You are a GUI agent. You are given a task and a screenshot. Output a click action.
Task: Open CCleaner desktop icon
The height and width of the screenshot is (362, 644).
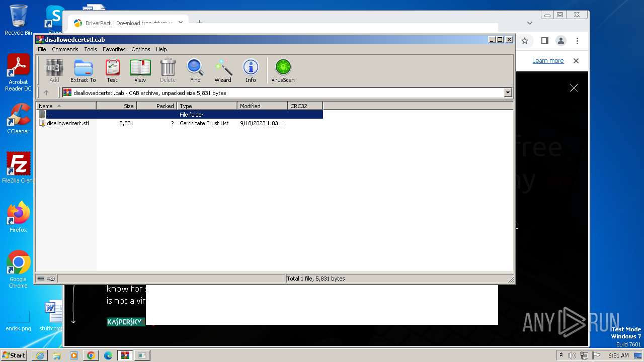point(18,119)
